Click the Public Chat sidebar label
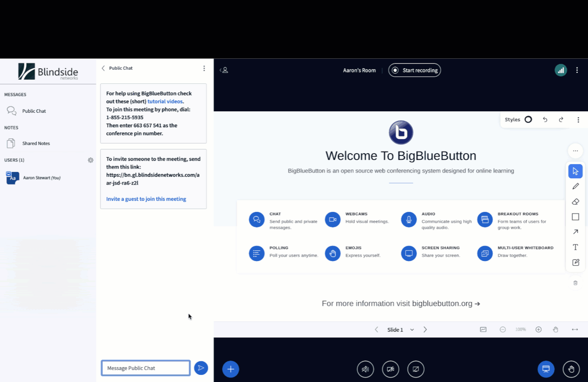Image resolution: width=588 pixels, height=382 pixels. pyautogui.click(x=34, y=111)
